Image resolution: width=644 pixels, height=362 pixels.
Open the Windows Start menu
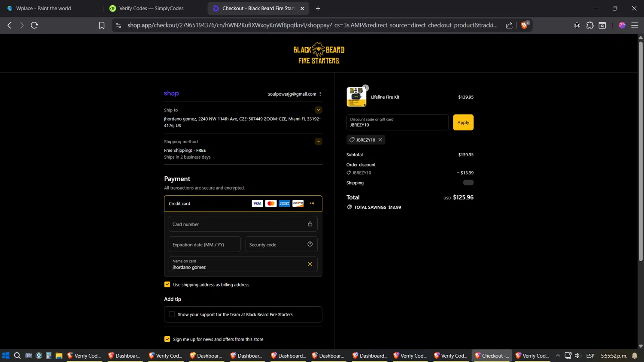[6, 356]
